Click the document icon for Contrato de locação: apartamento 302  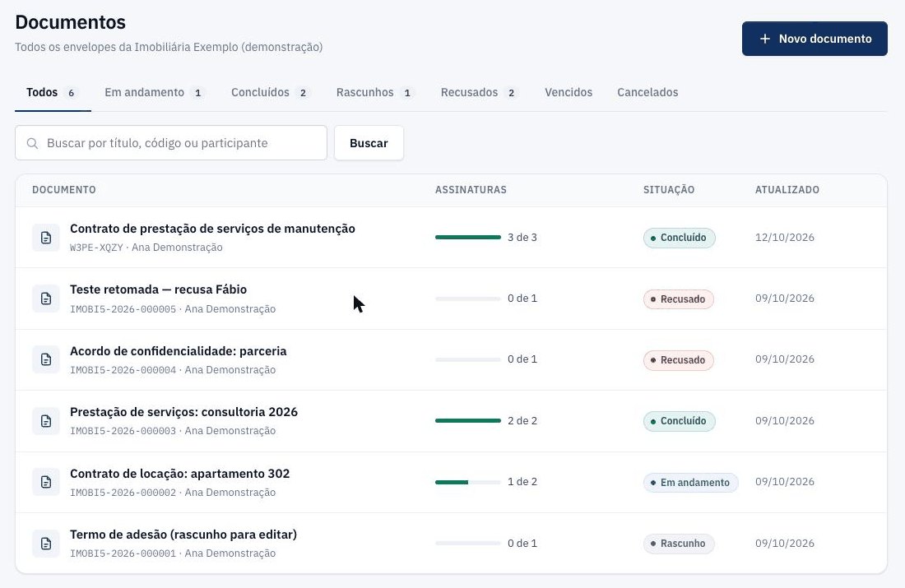(45, 482)
